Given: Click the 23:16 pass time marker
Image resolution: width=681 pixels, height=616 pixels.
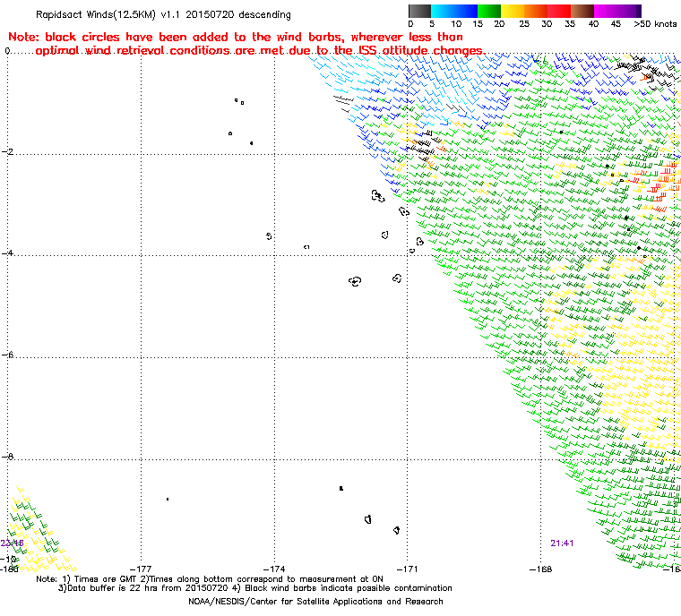Looking at the screenshot, I should (x=12, y=543).
